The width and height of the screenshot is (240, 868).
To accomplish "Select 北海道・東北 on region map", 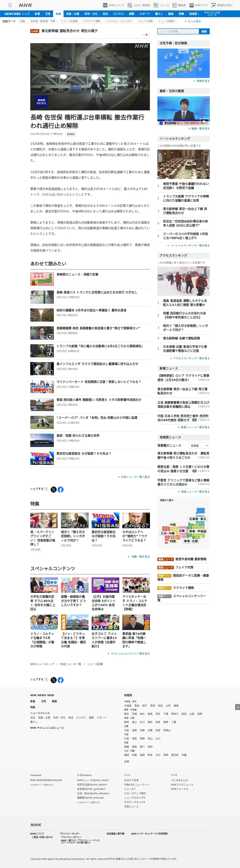I will tap(198, 519).
